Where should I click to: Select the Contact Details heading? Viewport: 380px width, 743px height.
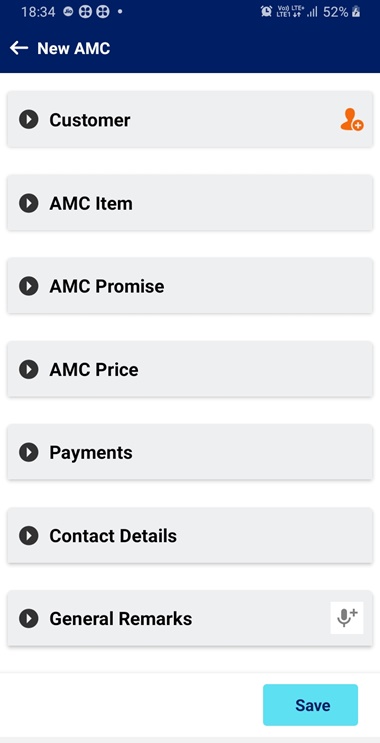[x=113, y=536]
